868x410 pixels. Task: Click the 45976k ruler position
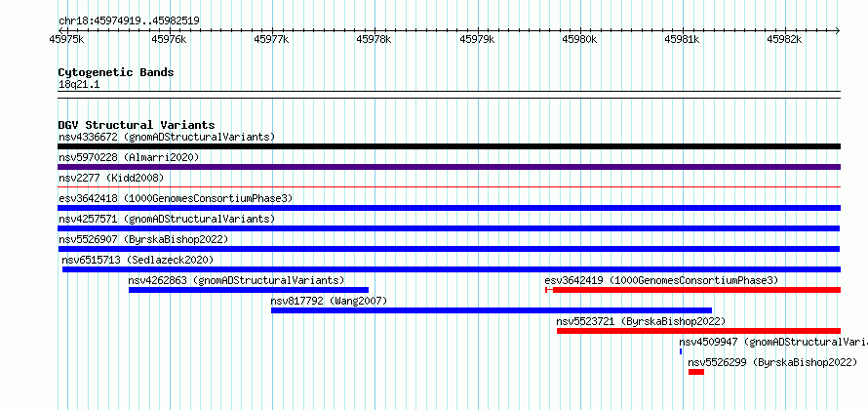click(169, 39)
